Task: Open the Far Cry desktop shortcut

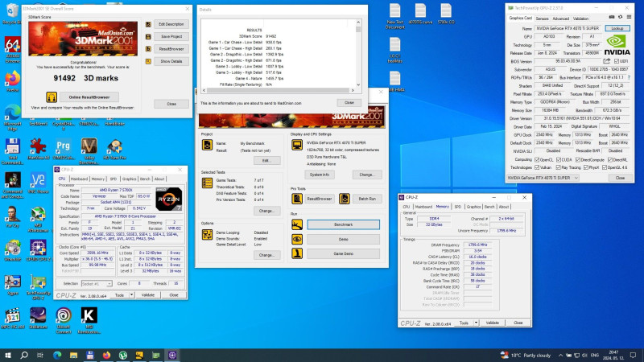Action: 13,217
